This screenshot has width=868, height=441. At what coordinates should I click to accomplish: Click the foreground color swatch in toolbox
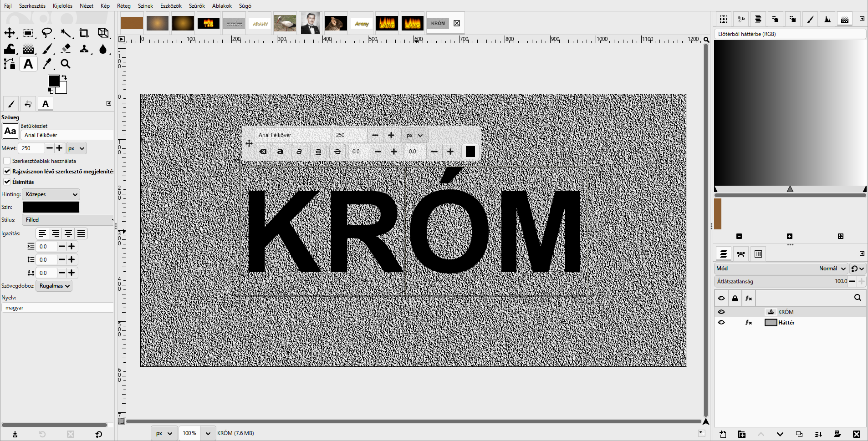(53, 81)
